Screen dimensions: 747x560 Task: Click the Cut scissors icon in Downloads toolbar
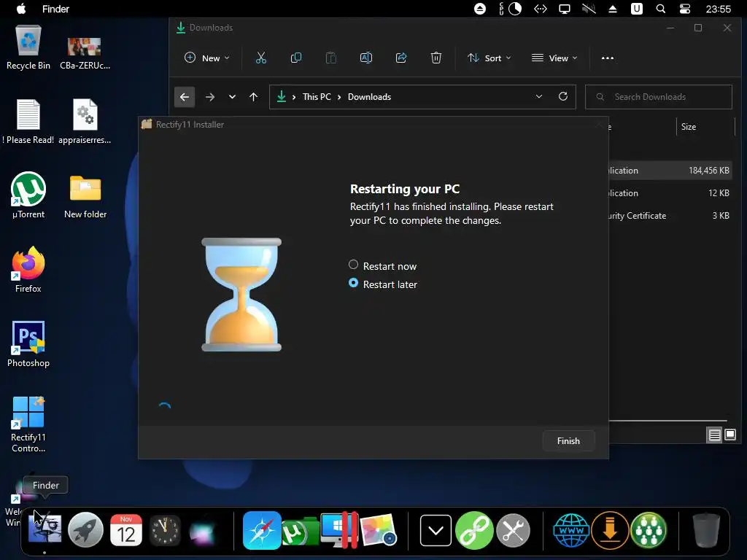click(260, 58)
